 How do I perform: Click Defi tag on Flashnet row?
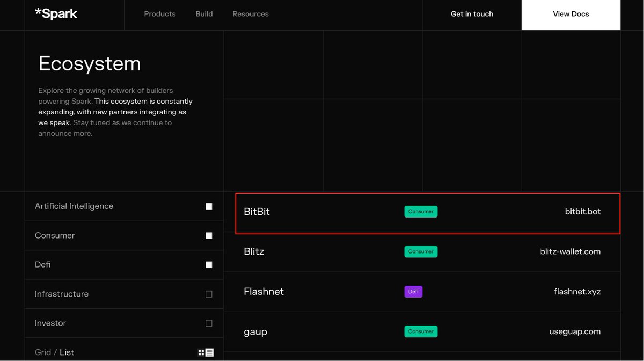(413, 292)
